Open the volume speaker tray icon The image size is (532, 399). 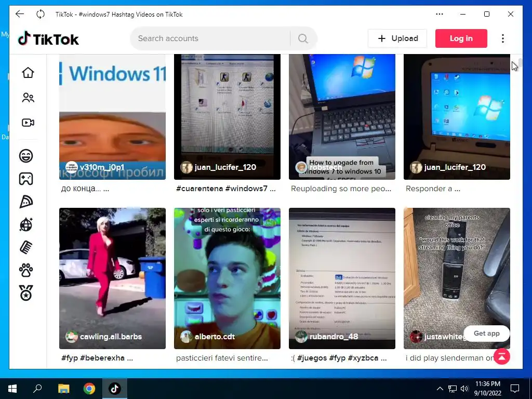click(464, 389)
